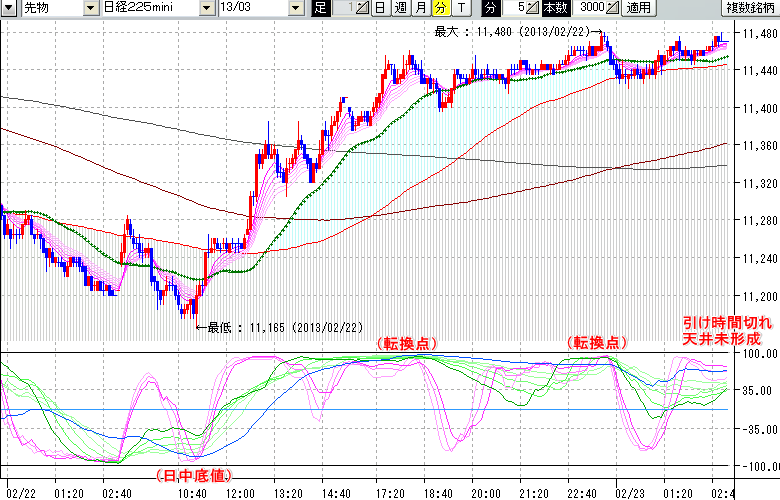Click the spinner beside the 3000 bar count
Screen dimensions: 780x500
pyautogui.click(x=612, y=8)
